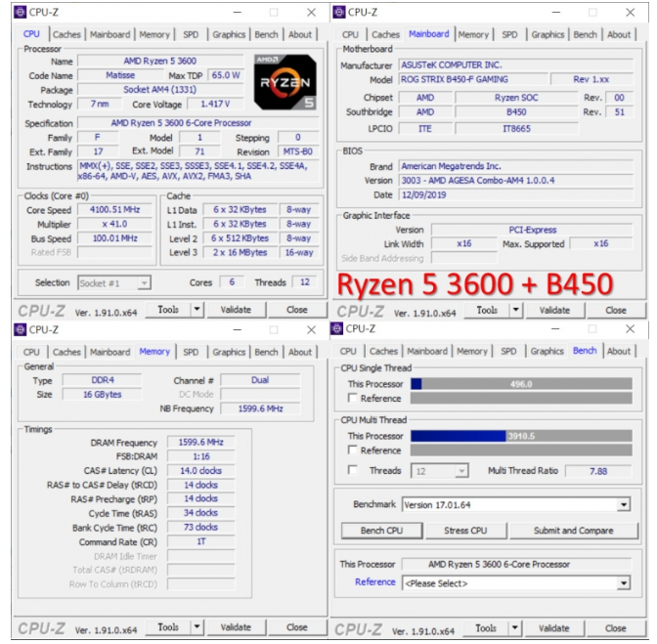Image resolution: width=657 pixels, height=644 pixels.
Task: Click Multi Thread This Processor bar 3910.5
Action: 521,436
